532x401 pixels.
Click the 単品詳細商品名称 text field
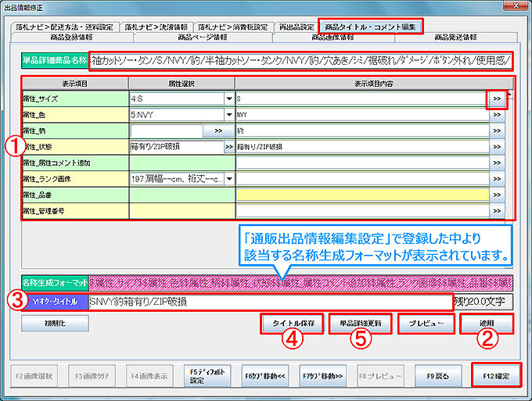pyautogui.click(x=300, y=61)
